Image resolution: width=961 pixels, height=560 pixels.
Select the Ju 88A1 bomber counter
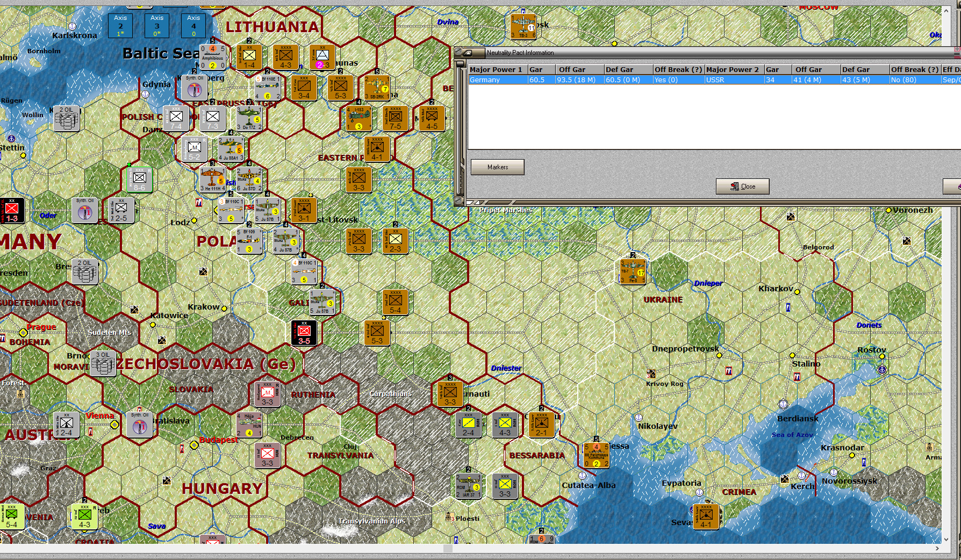pos(231,149)
